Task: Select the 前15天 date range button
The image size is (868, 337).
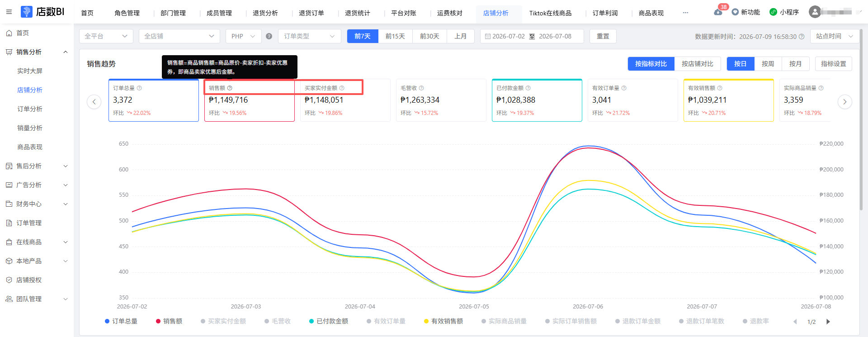Action: coord(395,36)
